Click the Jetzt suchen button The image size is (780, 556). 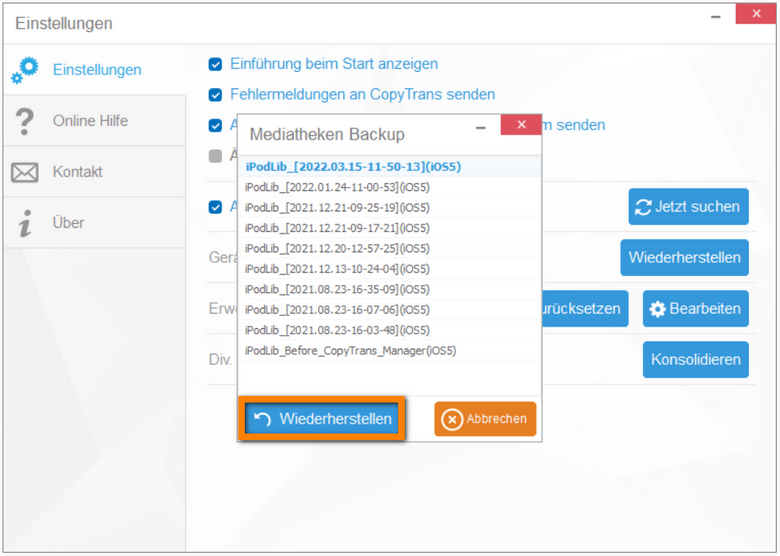click(x=688, y=207)
